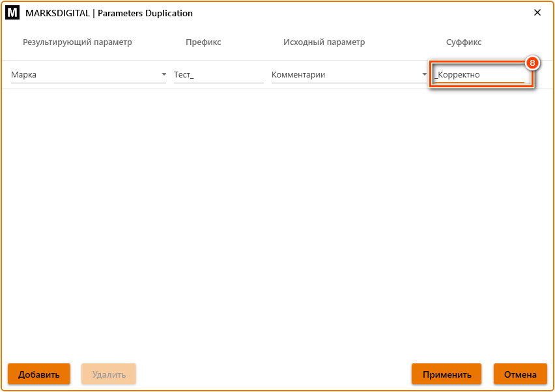Click the Префикс column header
Viewport: 555px width, 392px height.
pos(203,42)
